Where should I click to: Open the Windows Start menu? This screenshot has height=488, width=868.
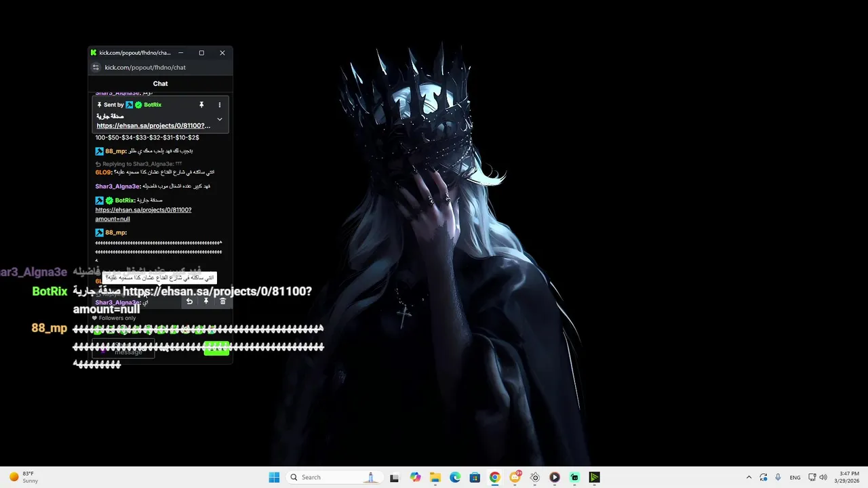[x=274, y=477]
